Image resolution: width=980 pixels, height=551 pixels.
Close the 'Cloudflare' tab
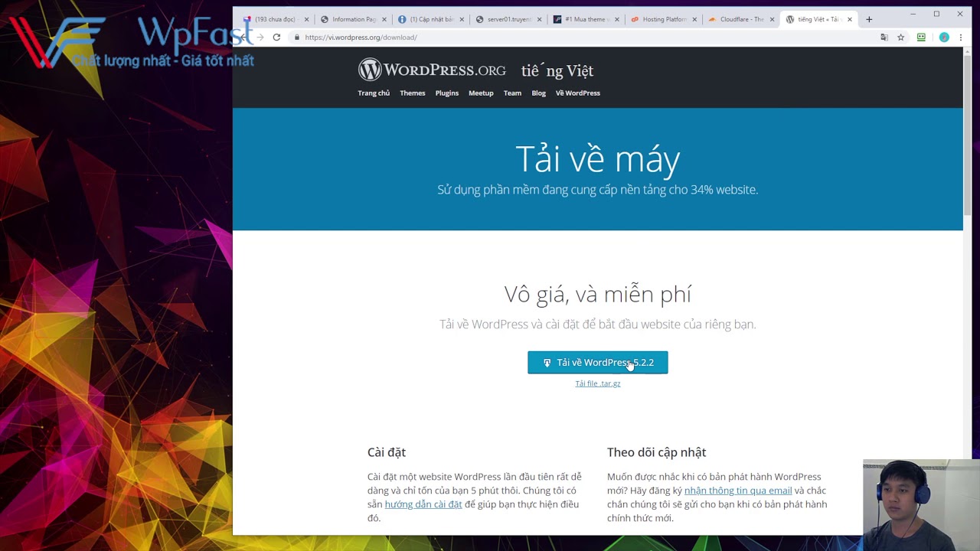[x=772, y=19]
